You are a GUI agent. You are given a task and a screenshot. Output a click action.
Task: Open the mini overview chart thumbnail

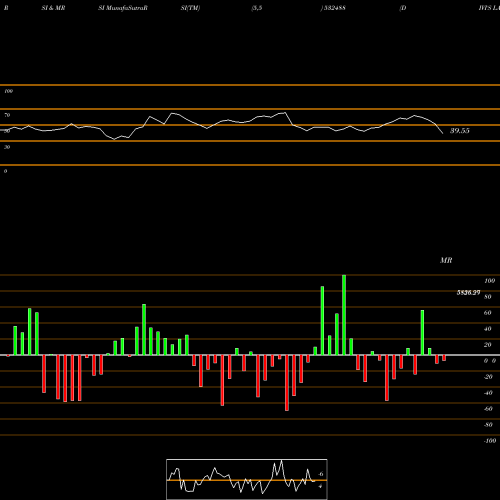click(x=247, y=479)
